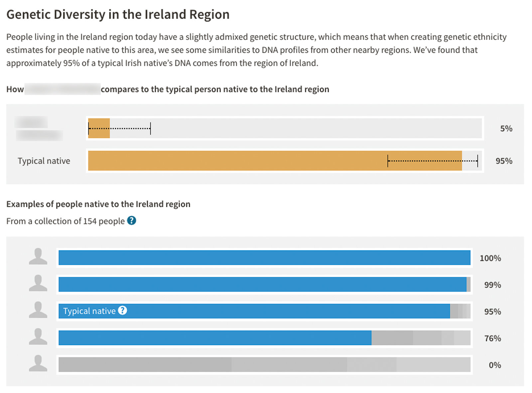Click the all-gray 0% example bar
Screen dimensions: 532x393
coord(264,364)
